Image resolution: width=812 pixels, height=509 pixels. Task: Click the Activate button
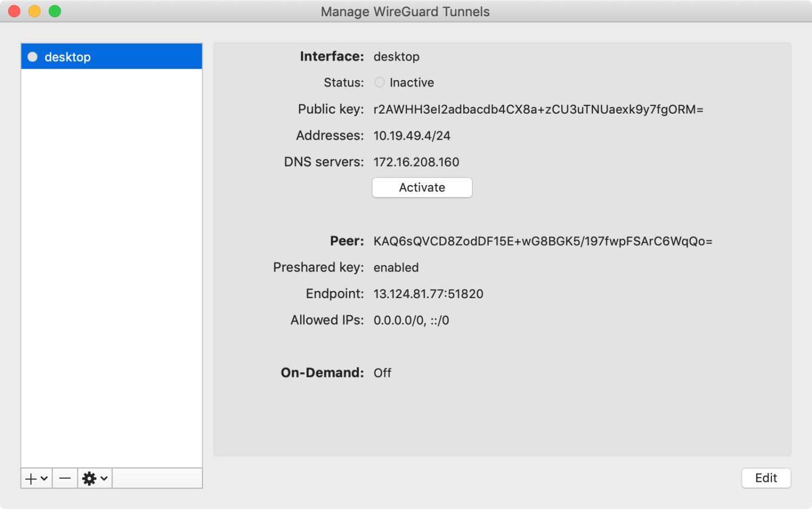(422, 188)
